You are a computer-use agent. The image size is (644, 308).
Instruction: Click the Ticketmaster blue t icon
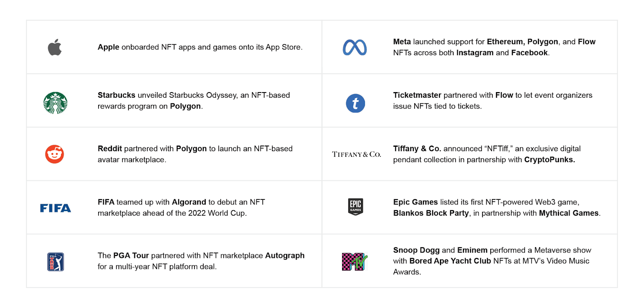coord(355,103)
